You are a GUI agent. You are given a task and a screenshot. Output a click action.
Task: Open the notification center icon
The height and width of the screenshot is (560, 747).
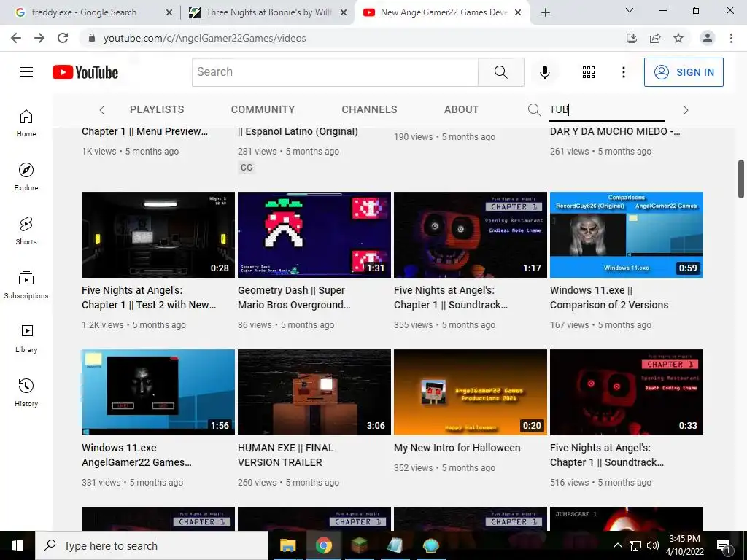pos(724,545)
